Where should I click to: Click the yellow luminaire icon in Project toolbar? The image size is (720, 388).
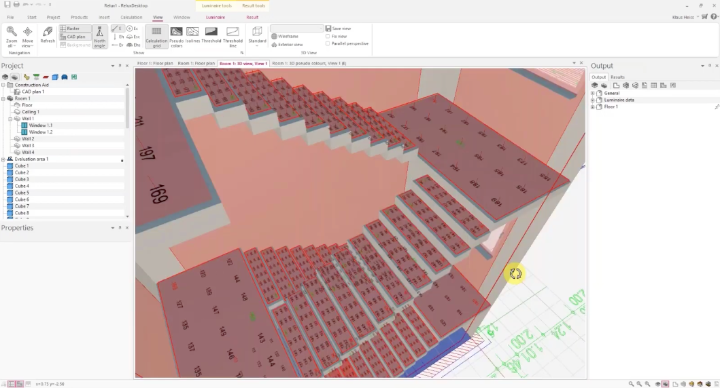click(27, 77)
